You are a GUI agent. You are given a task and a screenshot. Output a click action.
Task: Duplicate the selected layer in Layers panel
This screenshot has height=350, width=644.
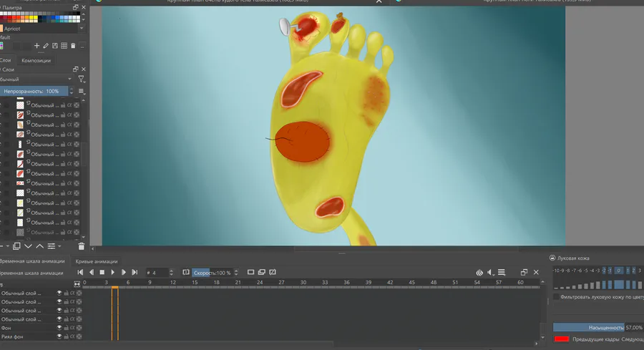coord(16,246)
